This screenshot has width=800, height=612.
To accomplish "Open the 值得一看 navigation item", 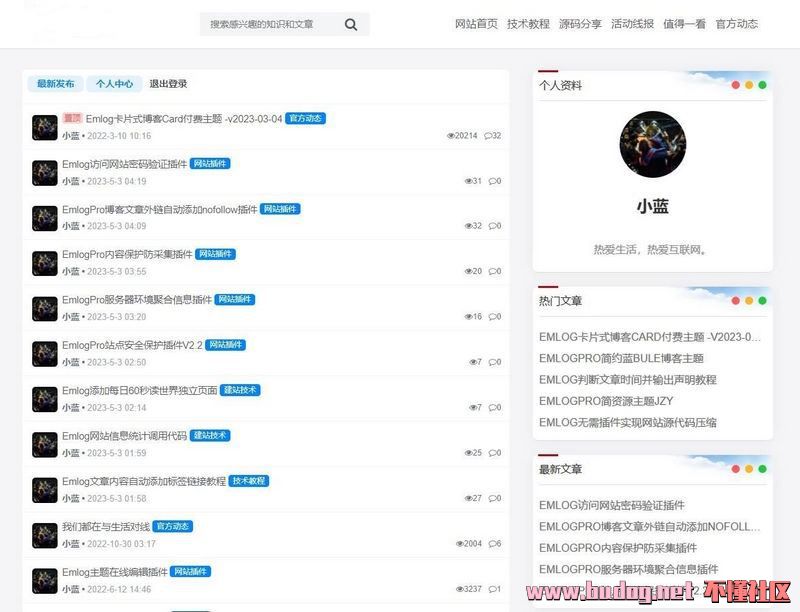I will pyautogui.click(x=684, y=24).
